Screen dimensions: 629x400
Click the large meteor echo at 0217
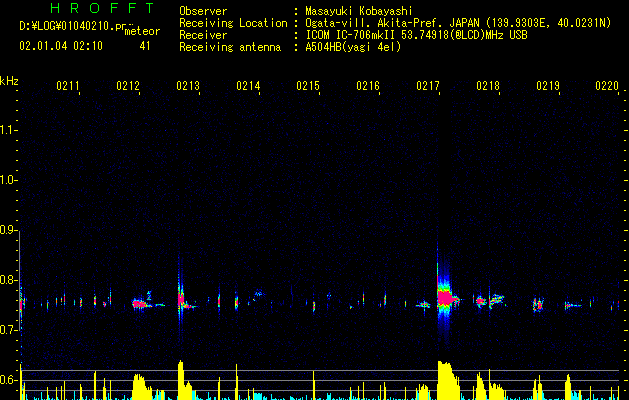(x=444, y=298)
